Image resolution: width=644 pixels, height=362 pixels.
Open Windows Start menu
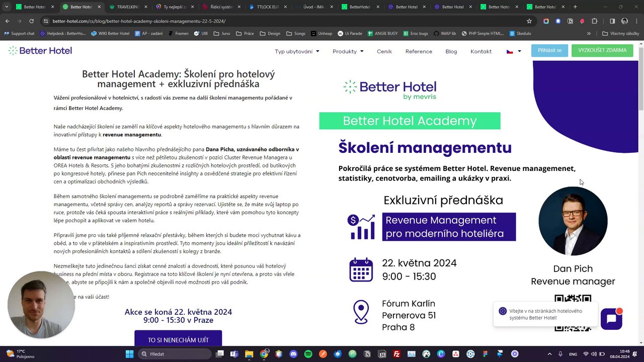click(x=129, y=354)
